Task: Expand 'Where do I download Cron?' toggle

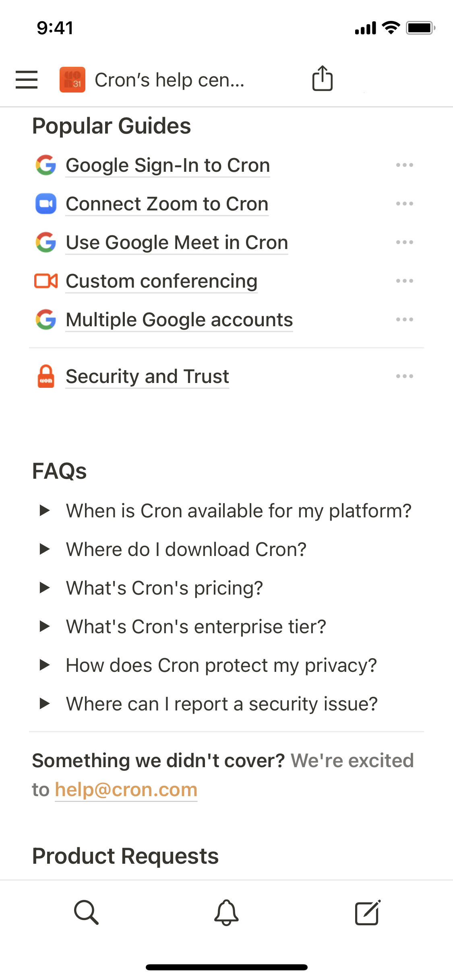Action: tap(45, 550)
